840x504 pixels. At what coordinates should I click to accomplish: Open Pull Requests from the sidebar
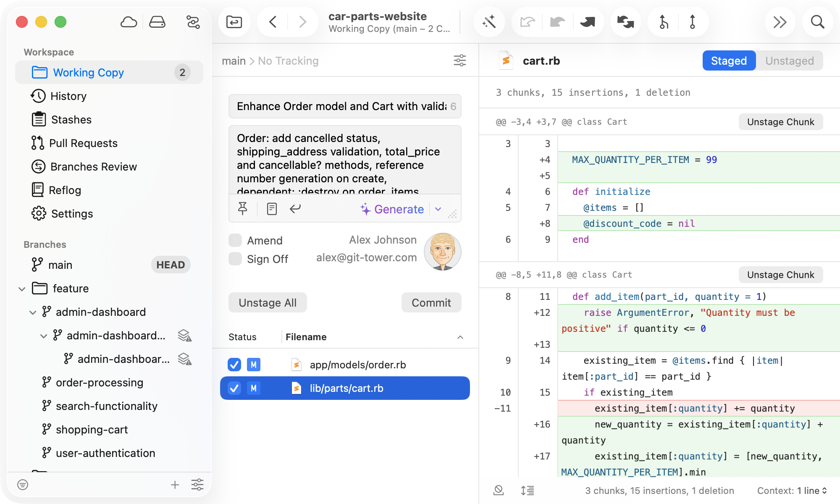coord(84,143)
